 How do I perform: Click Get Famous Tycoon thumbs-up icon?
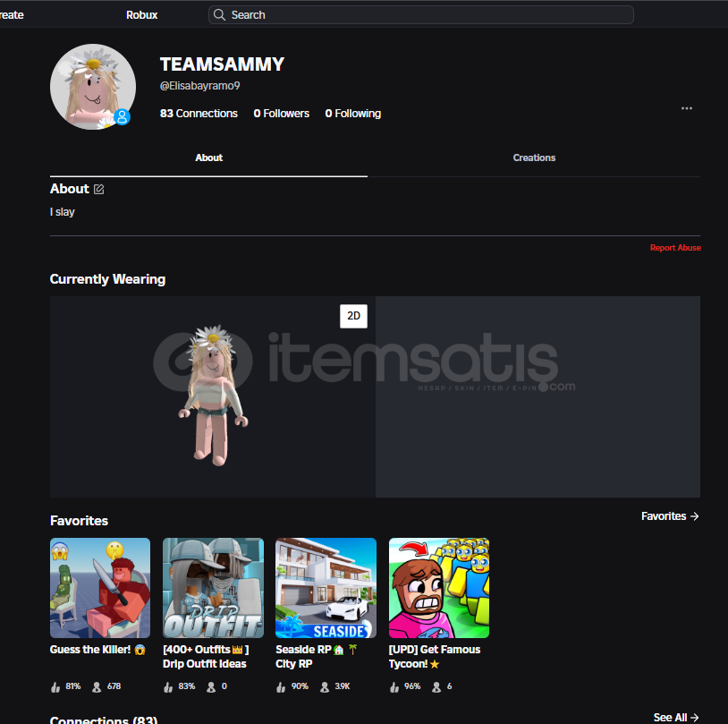[394, 686]
